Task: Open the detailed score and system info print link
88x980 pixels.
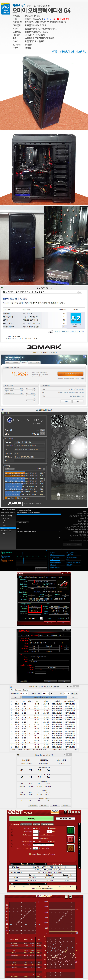Action: 69,331
